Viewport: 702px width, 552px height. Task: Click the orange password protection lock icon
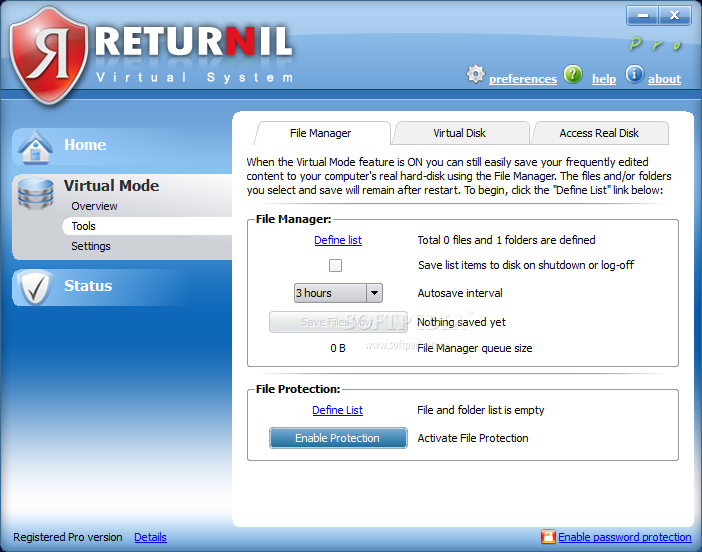pyautogui.click(x=548, y=536)
